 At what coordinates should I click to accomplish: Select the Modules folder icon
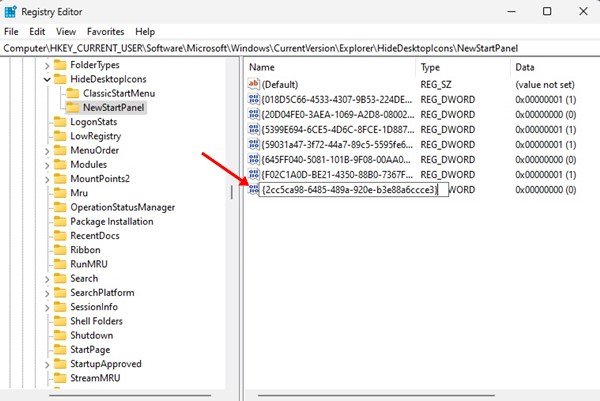[x=60, y=164]
